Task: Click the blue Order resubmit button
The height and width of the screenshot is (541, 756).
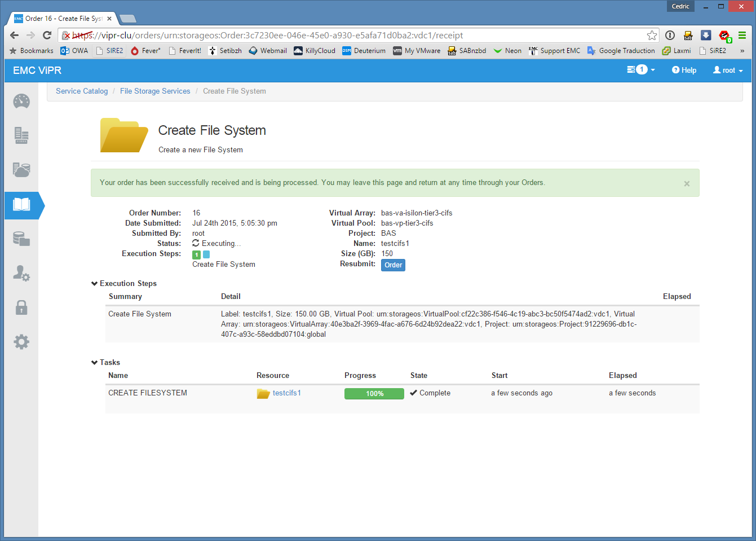Action: (x=393, y=265)
